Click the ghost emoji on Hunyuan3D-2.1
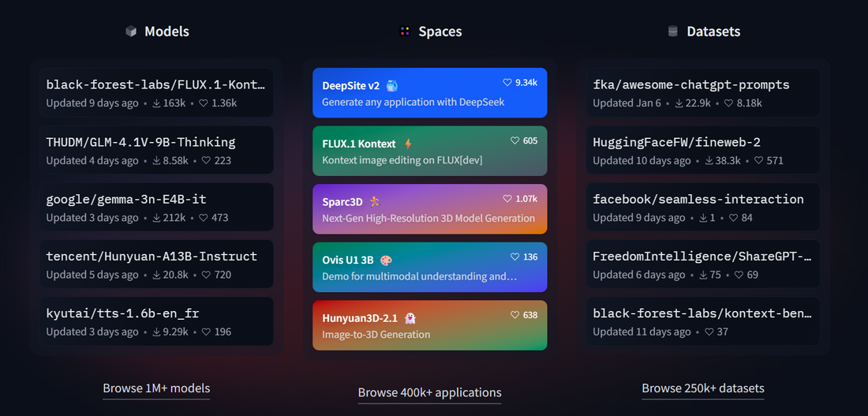The width and height of the screenshot is (868, 416). point(410,317)
